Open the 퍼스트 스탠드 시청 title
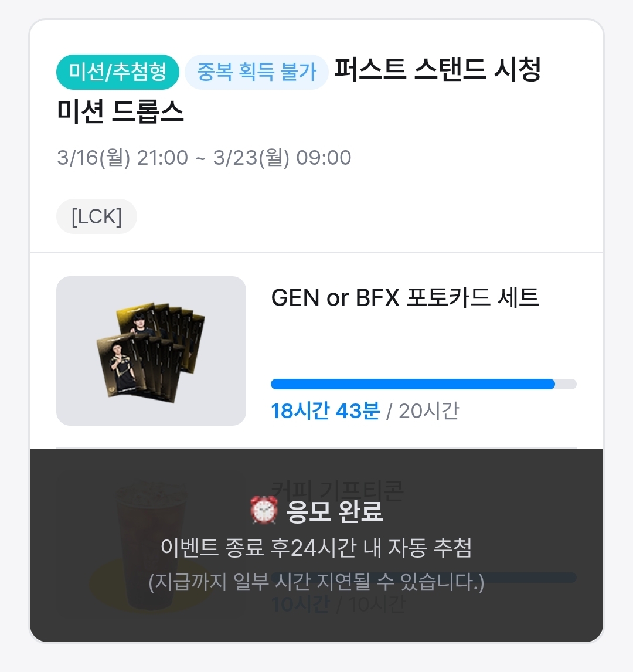633x672 pixels. (x=437, y=70)
